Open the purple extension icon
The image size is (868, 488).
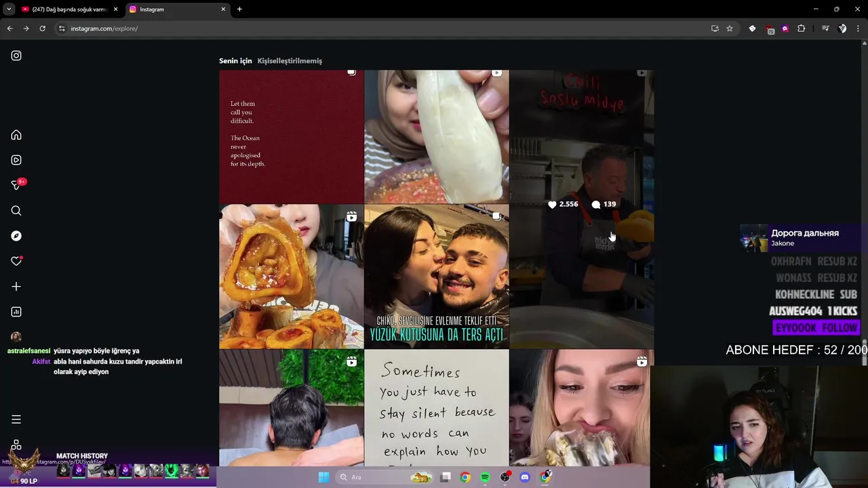coord(785,28)
